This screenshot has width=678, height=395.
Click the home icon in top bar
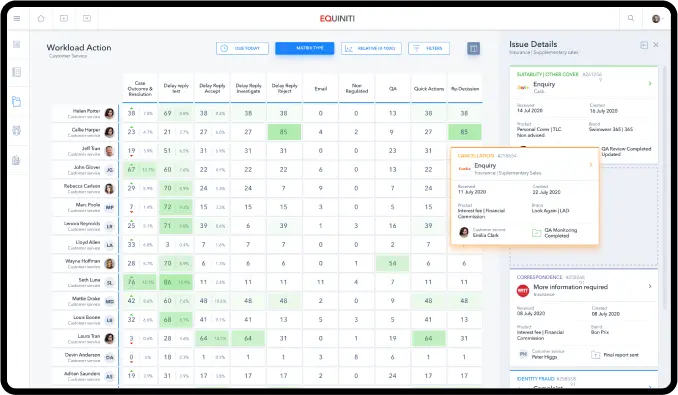pos(41,19)
